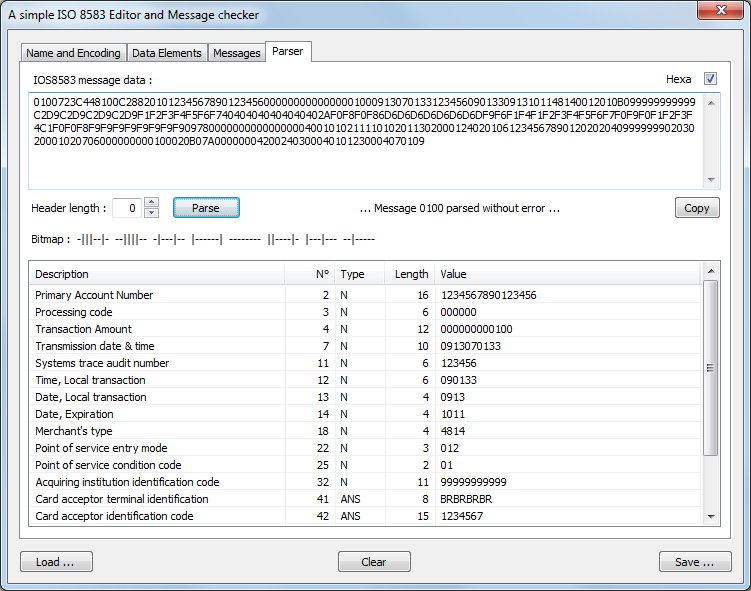Select Acquiring institution identification code row
Viewport: 751px width, 591px height.
coord(366,482)
